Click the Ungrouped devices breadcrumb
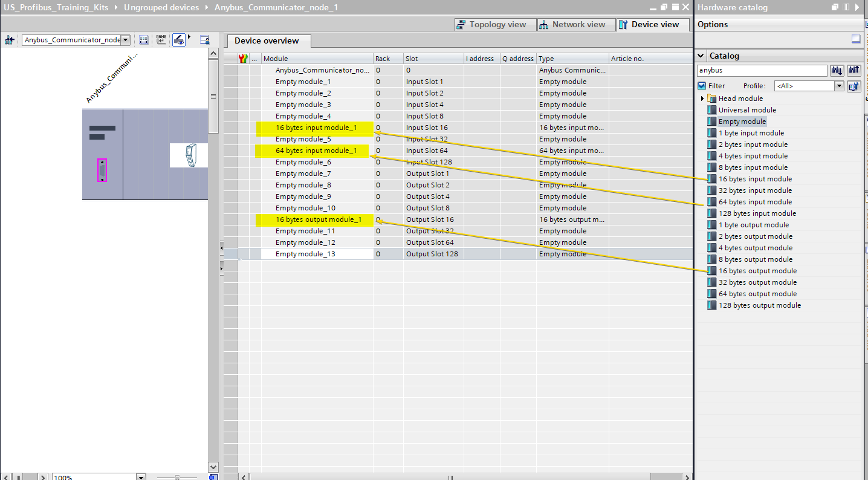This screenshot has width=868, height=480. (161, 7)
